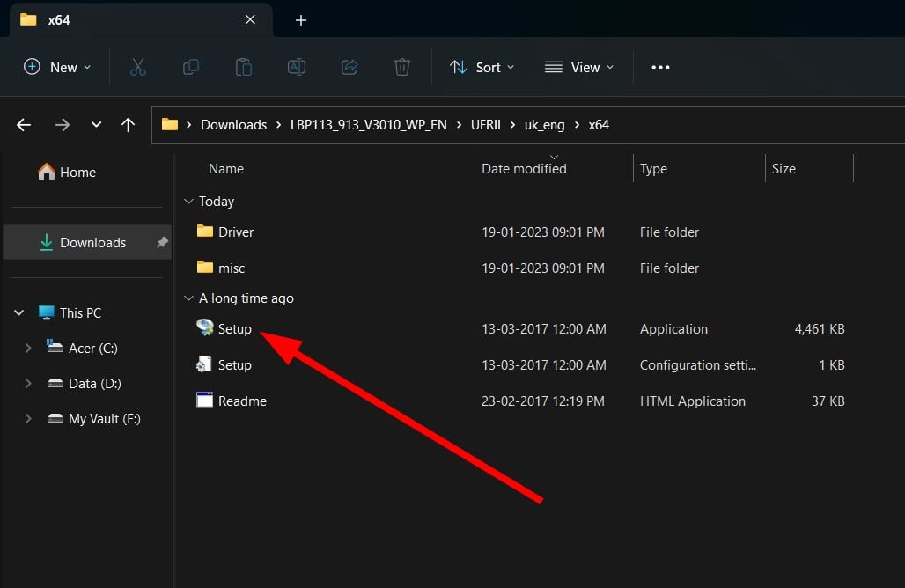Click the 23-02-2017 12:19 PM date cell
This screenshot has height=588, width=905.
click(543, 401)
